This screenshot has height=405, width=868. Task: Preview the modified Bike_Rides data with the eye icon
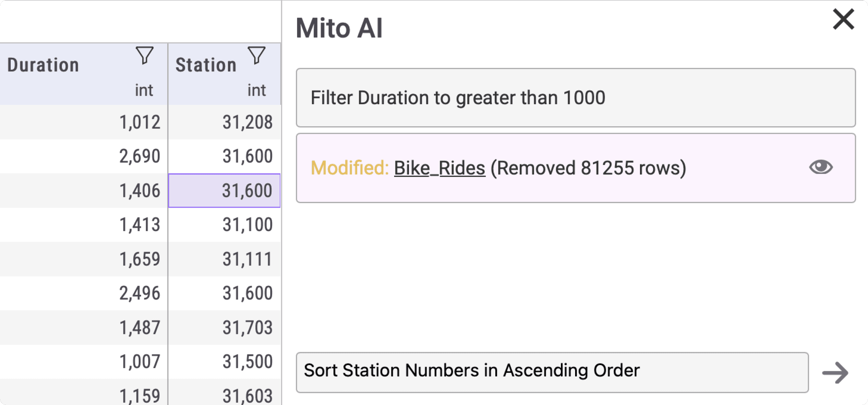point(821,167)
